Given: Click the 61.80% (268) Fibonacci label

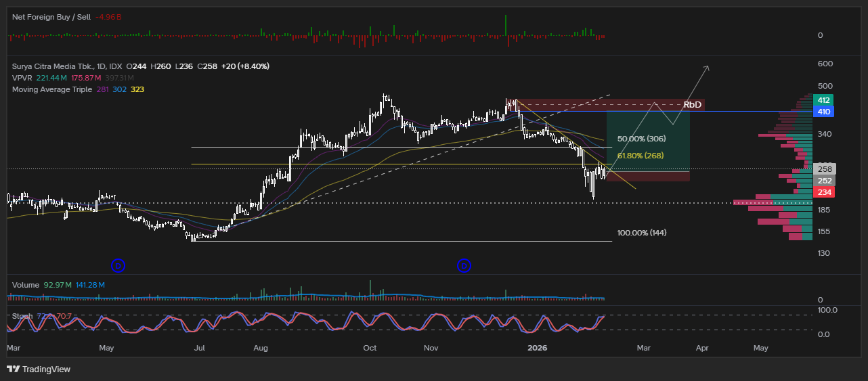Looking at the screenshot, I should [641, 156].
